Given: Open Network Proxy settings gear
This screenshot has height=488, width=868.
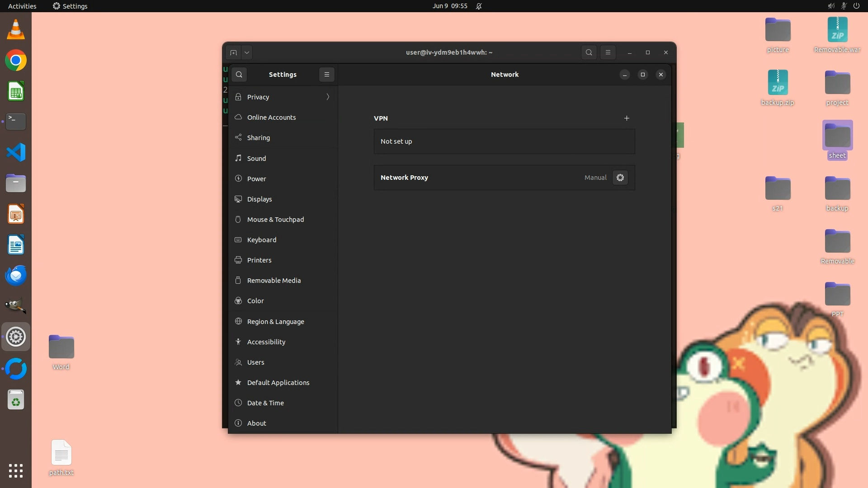Looking at the screenshot, I should [620, 178].
